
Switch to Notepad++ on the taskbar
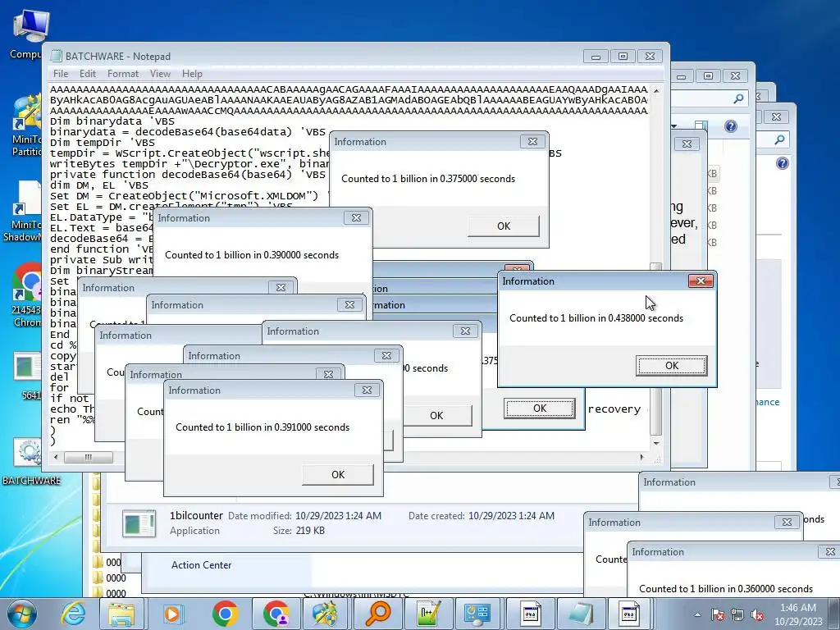[x=429, y=614]
